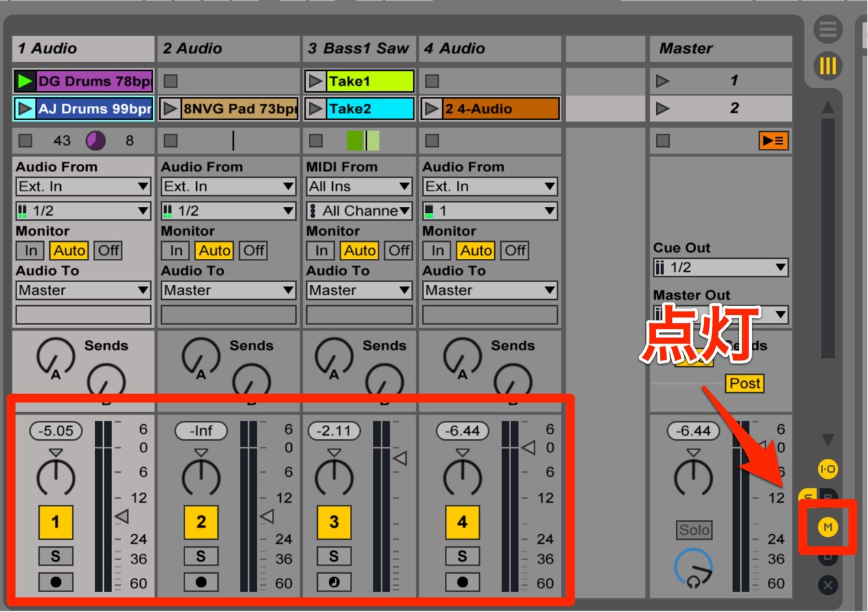Open 4 Audio output Master dropdown
Screen dimensions: 868x612
pos(489,290)
